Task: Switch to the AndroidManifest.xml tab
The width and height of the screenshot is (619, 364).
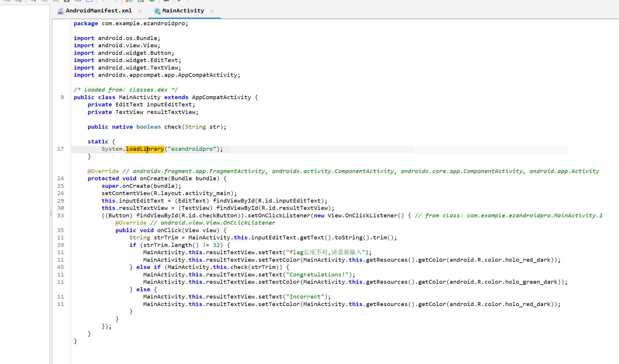Action: pyautogui.click(x=98, y=11)
